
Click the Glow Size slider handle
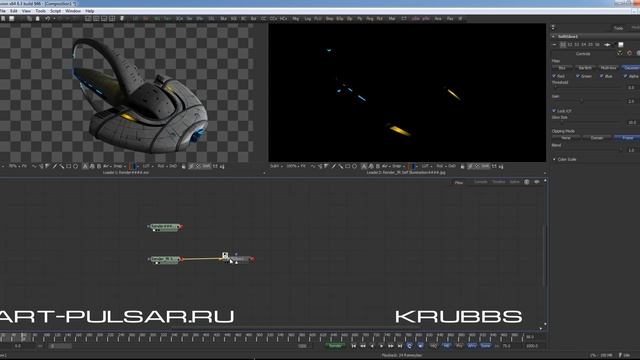pyautogui.click(x=562, y=122)
